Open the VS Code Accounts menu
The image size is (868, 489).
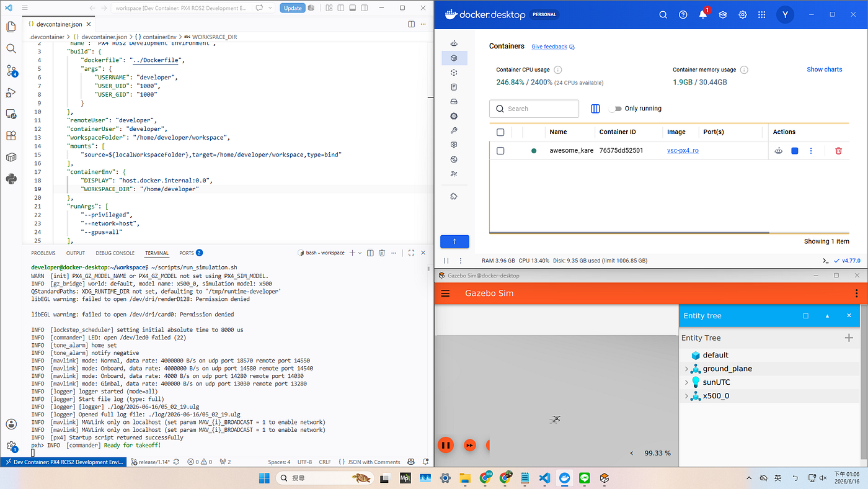pos(11,424)
